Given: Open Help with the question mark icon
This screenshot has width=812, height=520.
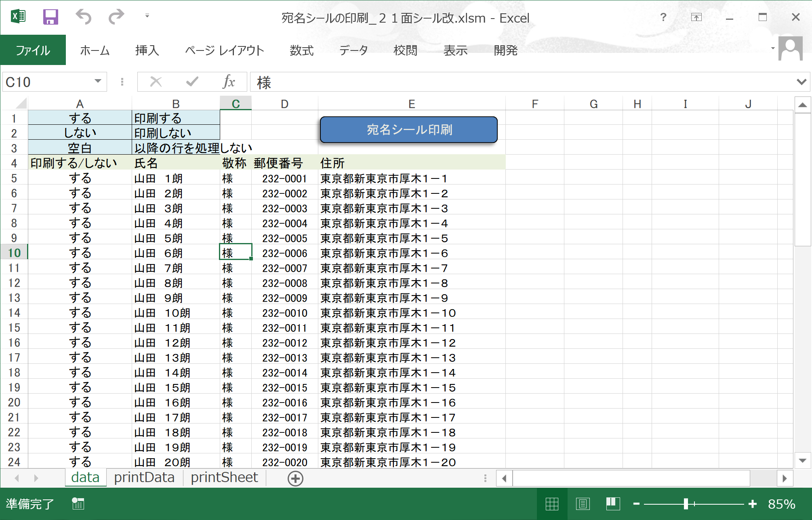Looking at the screenshot, I should (663, 17).
